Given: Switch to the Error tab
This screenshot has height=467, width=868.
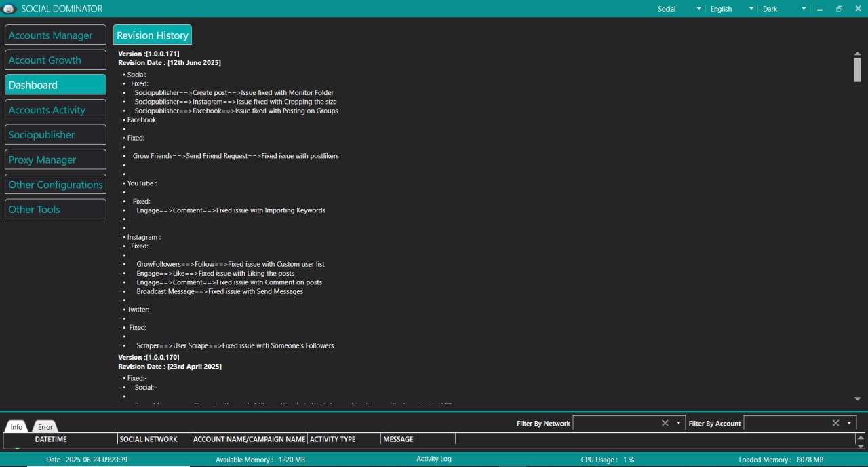Looking at the screenshot, I should click(x=45, y=427).
